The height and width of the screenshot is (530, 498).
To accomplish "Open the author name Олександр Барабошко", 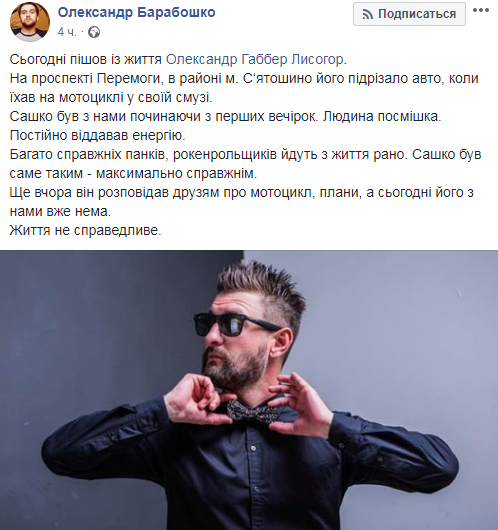I will click(137, 13).
